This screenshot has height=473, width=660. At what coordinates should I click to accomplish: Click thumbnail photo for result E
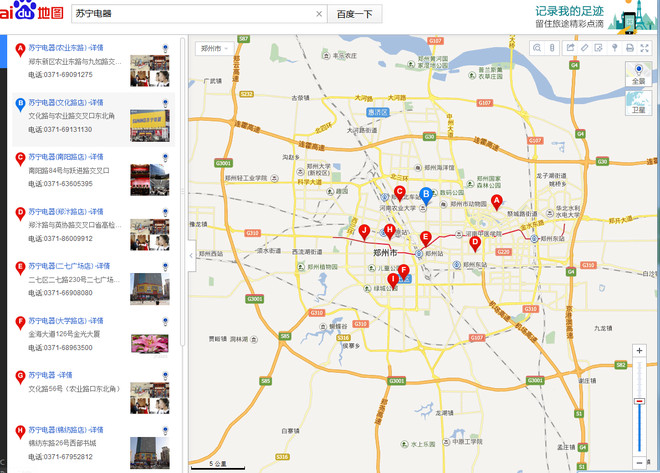pyautogui.click(x=150, y=289)
